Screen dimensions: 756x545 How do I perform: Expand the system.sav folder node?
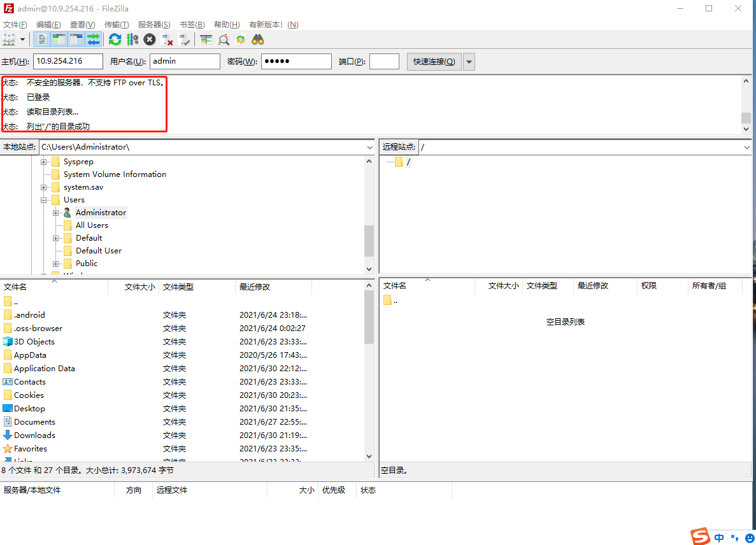pyautogui.click(x=43, y=187)
